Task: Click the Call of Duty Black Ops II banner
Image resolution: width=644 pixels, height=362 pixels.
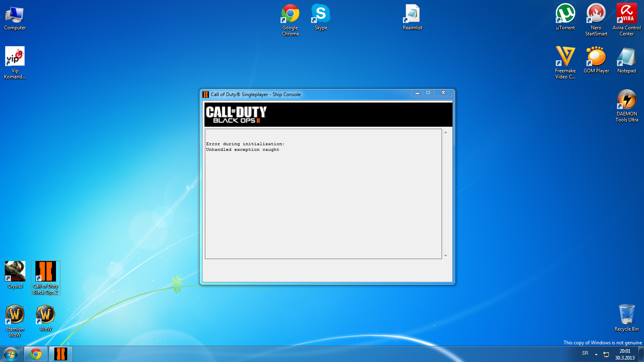Action: pyautogui.click(x=328, y=115)
